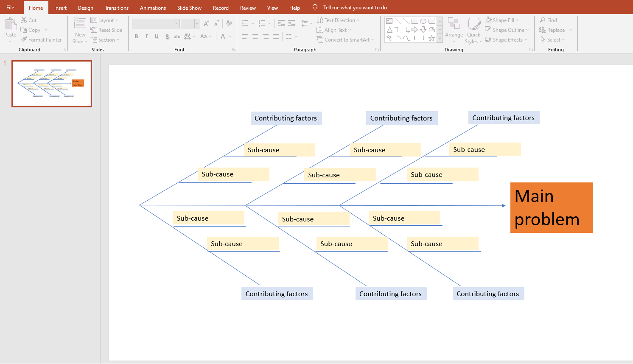The image size is (633, 364).
Task: Click the Reset Slide command
Action: 106,30
